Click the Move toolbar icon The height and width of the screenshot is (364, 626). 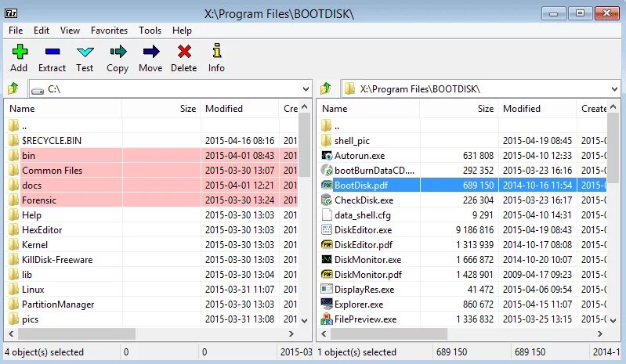[x=151, y=52]
